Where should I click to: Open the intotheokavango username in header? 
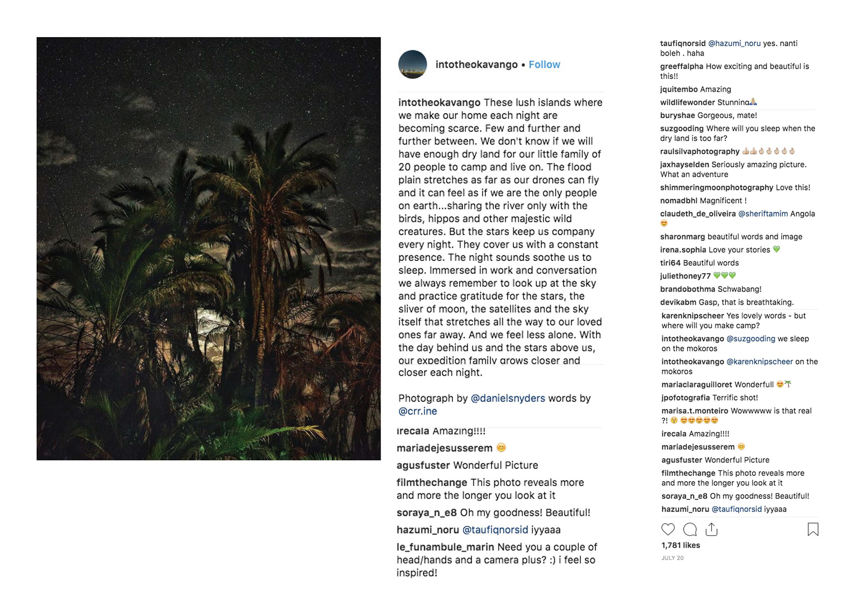coord(476,65)
